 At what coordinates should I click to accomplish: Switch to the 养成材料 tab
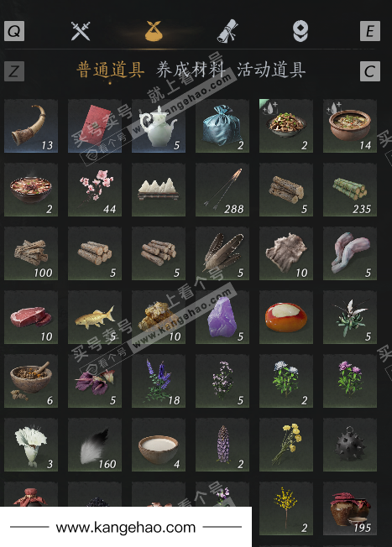point(191,70)
